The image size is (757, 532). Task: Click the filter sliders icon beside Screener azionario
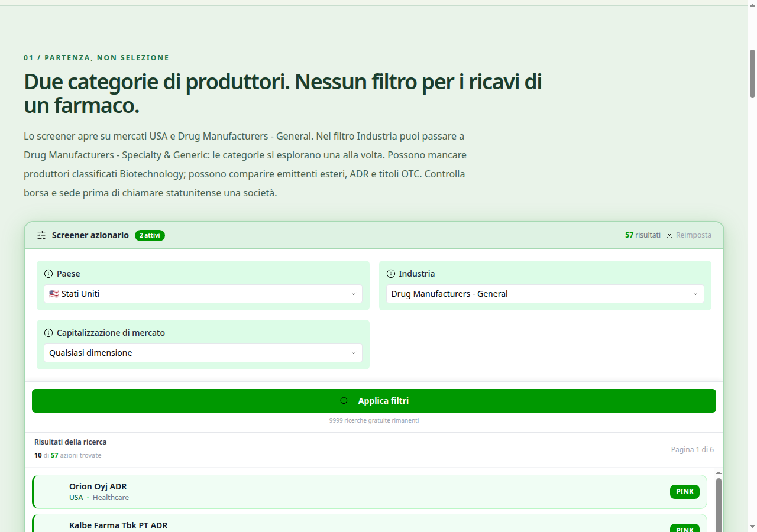[x=41, y=235]
